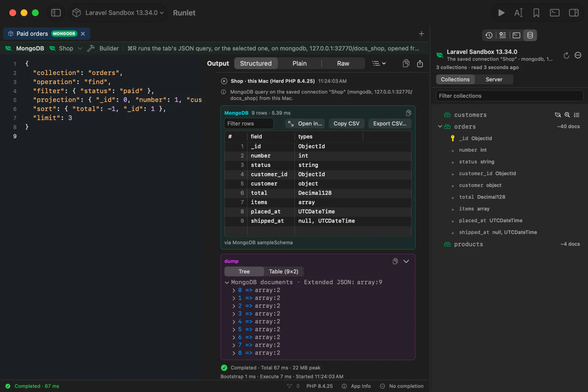
Task: Open the console panel icon in top toolbar
Action: point(555,13)
